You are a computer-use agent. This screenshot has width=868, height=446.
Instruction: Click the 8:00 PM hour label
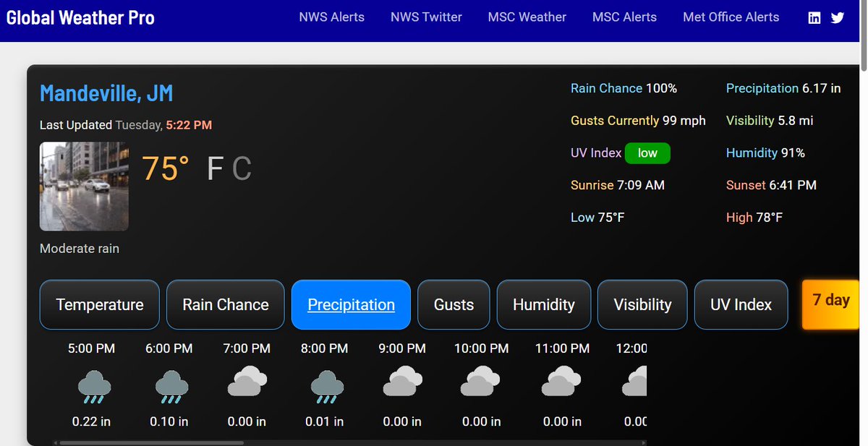324,348
